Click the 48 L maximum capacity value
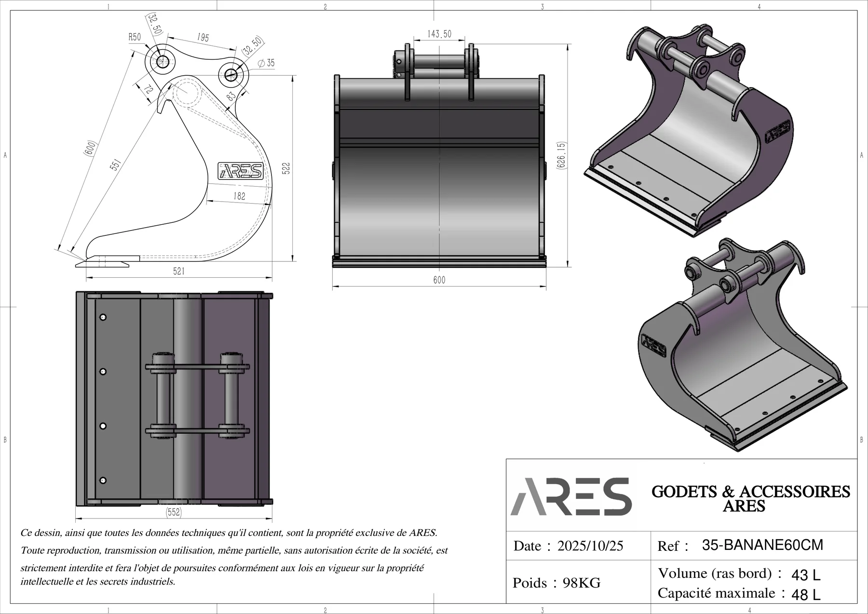This screenshot has height=614, width=868. pos(806,595)
